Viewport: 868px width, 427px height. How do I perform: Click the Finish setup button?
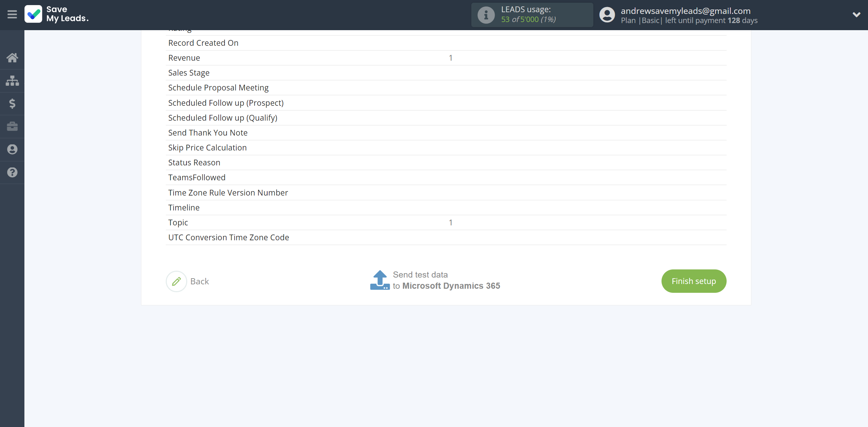coord(694,281)
